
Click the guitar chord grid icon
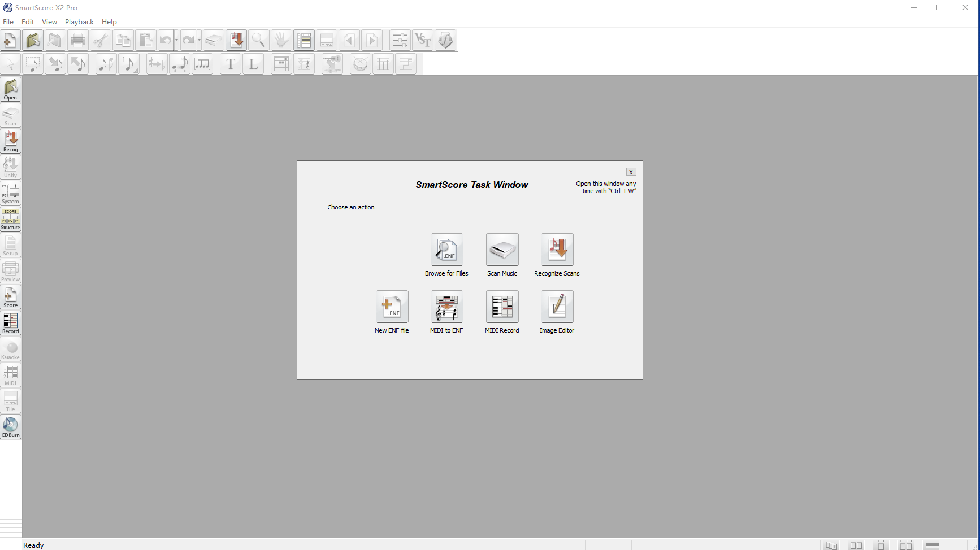coord(281,64)
